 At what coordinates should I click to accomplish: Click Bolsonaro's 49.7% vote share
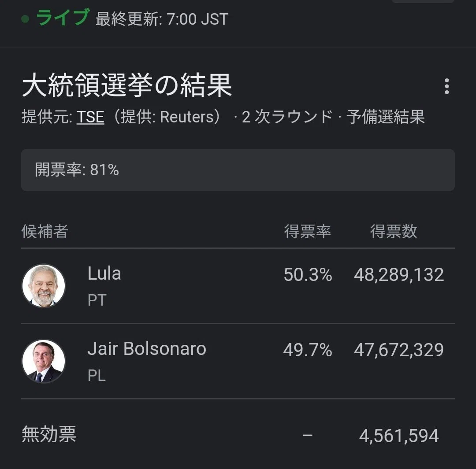(x=308, y=350)
